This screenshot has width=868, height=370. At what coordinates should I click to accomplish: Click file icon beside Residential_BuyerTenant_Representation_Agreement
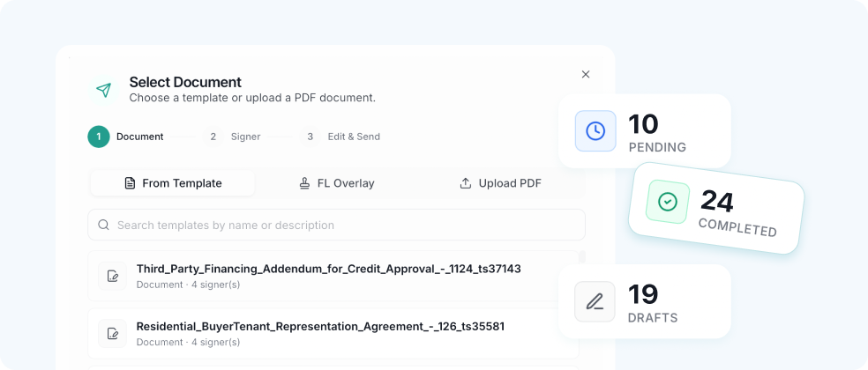coord(112,334)
